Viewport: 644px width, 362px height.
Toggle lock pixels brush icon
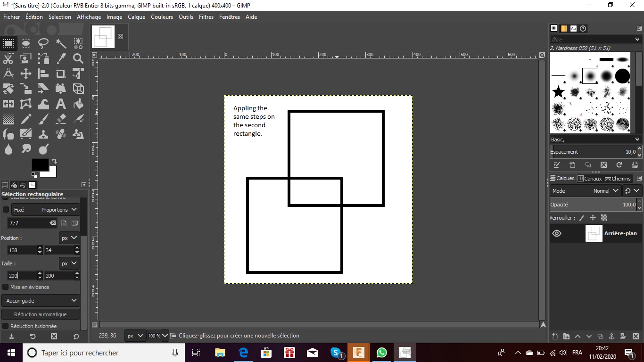[581, 218]
